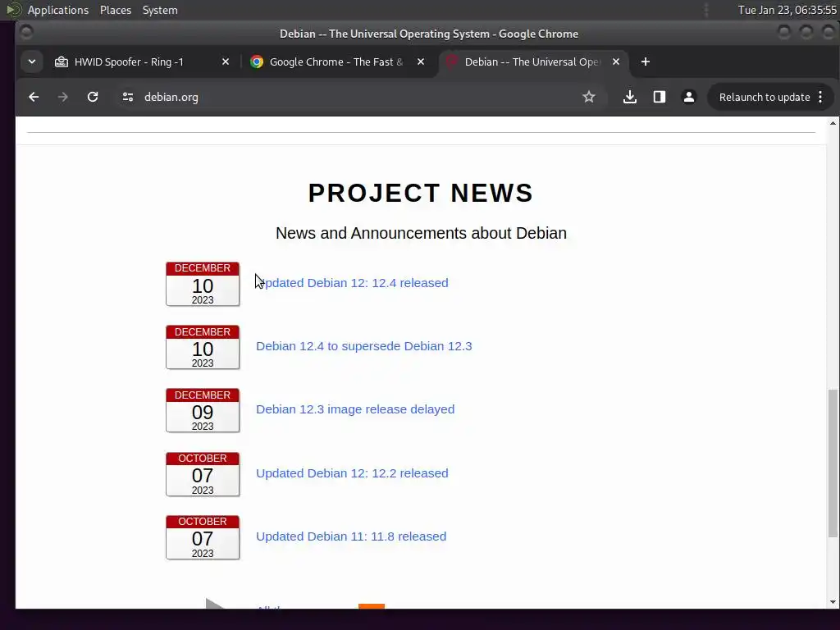The width and height of the screenshot is (840, 630).
Task: Click the clock showing Tue Jan 23
Action: coord(787,10)
